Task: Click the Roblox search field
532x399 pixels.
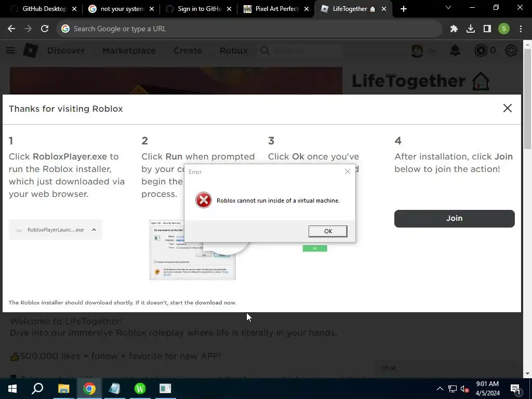Action: pyautogui.click(x=300, y=50)
